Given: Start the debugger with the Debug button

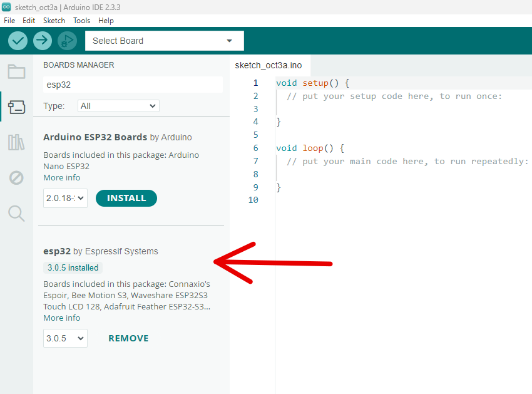Looking at the screenshot, I should point(67,41).
